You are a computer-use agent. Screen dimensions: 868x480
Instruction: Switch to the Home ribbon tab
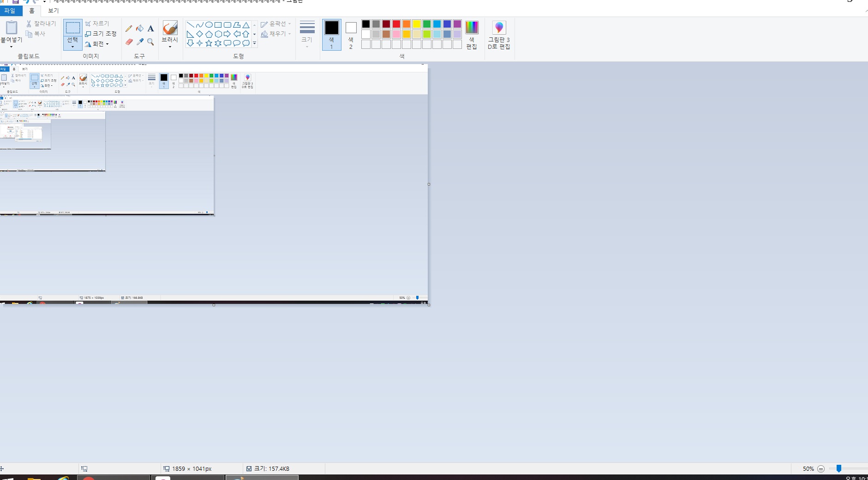(32, 11)
